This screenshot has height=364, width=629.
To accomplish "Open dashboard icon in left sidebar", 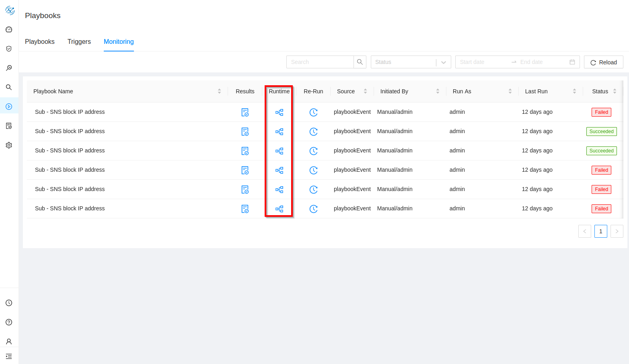I will [9, 29].
